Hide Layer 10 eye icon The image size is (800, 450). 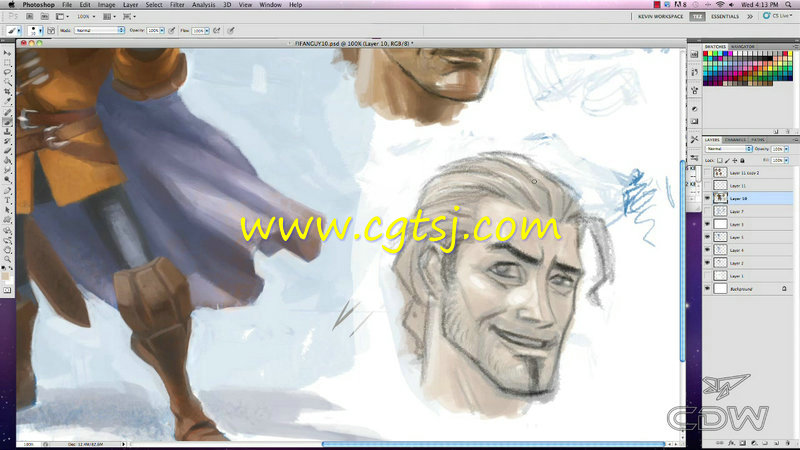707,198
